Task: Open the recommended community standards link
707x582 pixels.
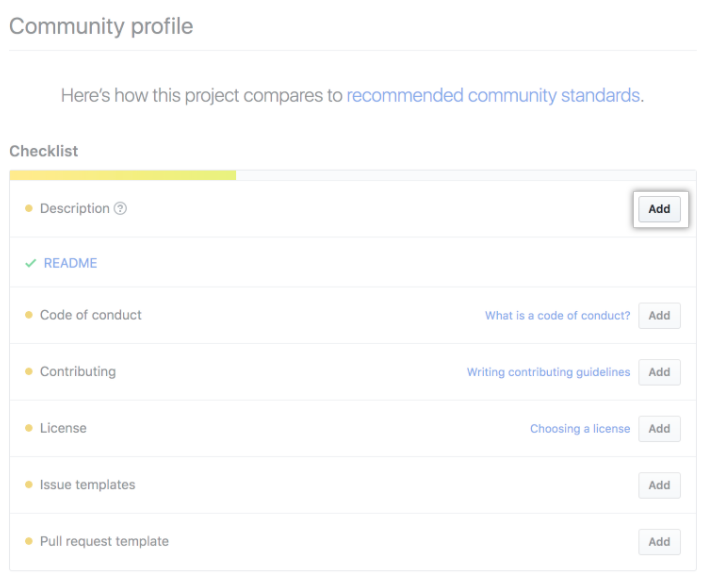Action: [x=493, y=96]
